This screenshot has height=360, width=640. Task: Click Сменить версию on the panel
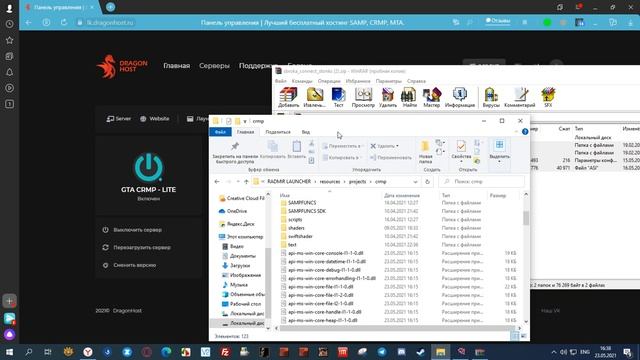coord(129,265)
